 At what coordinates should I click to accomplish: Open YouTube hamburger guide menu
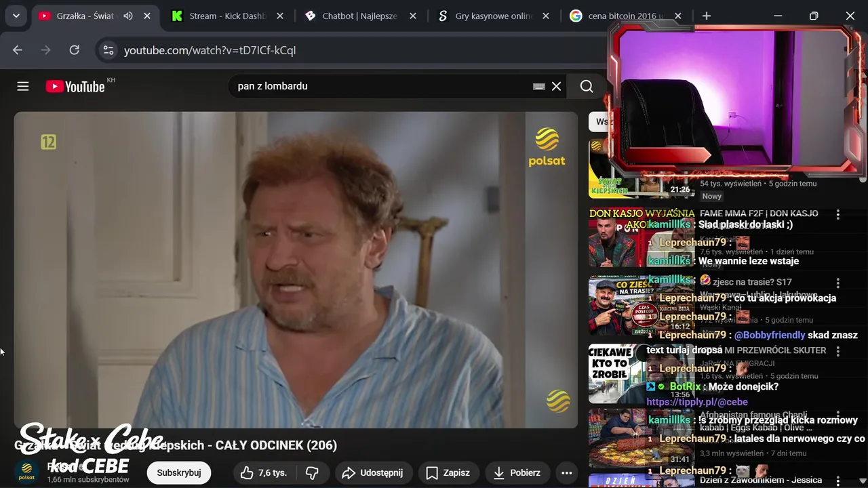coord(23,86)
